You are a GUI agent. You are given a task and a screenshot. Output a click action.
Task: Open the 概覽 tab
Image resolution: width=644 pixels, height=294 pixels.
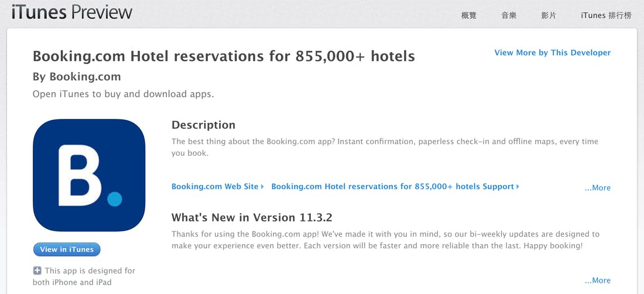pos(469,16)
